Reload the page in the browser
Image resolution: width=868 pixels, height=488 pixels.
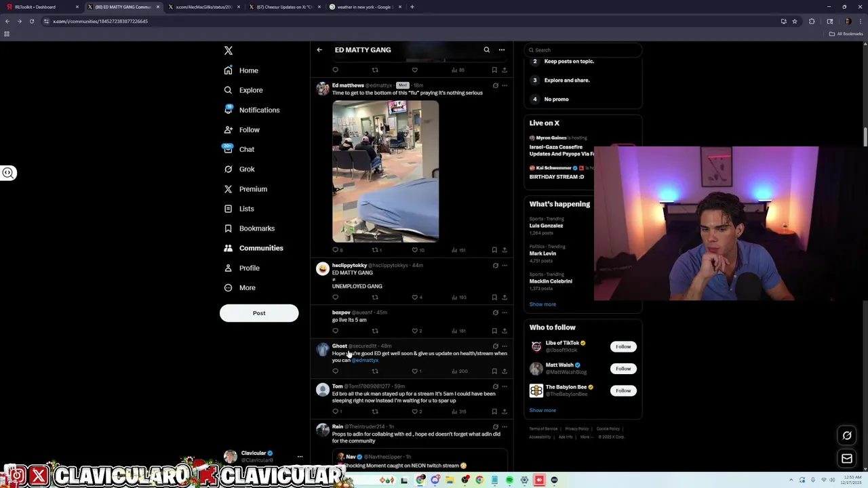click(x=31, y=21)
